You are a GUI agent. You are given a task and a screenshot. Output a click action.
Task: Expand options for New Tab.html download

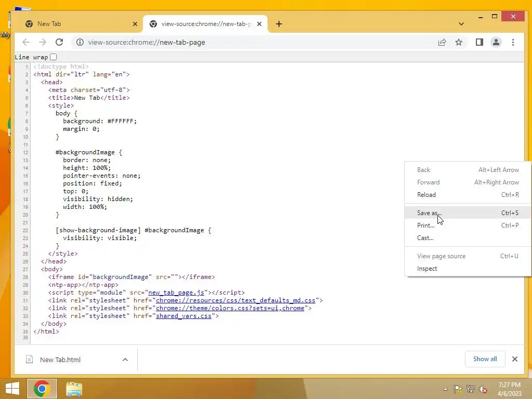tap(125, 360)
